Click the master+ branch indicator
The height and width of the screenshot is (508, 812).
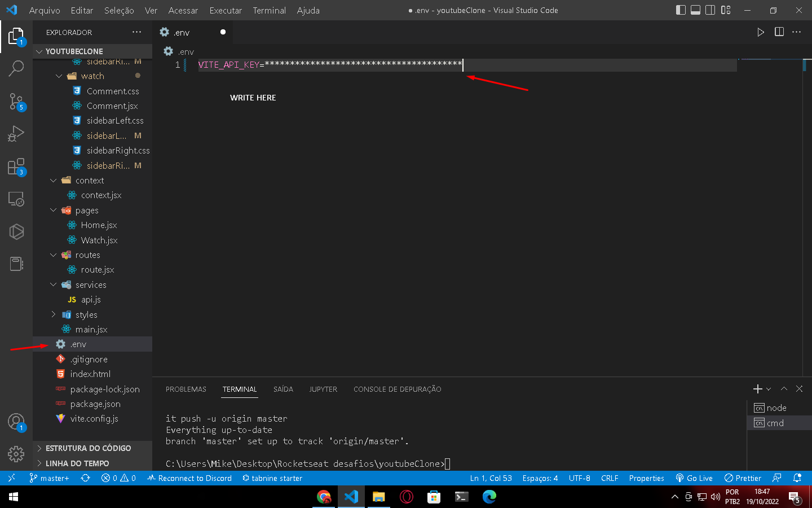click(x=50, y=478)
